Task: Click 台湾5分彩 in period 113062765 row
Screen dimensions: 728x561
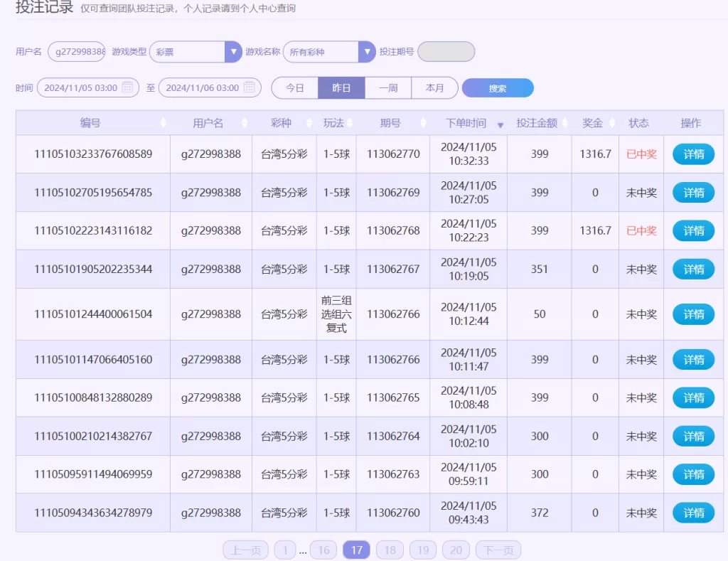Action: pos(284,398)
